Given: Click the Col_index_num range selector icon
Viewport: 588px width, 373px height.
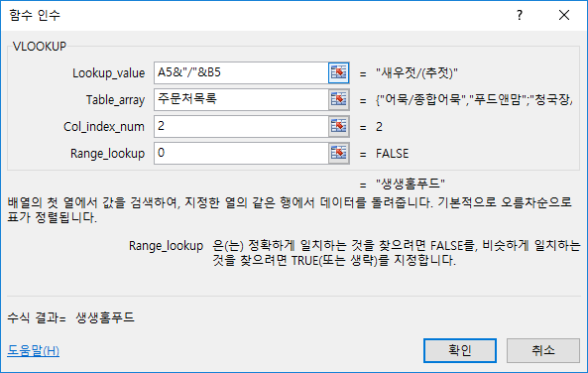Looking at the screenshot, I should click(339, 126).
